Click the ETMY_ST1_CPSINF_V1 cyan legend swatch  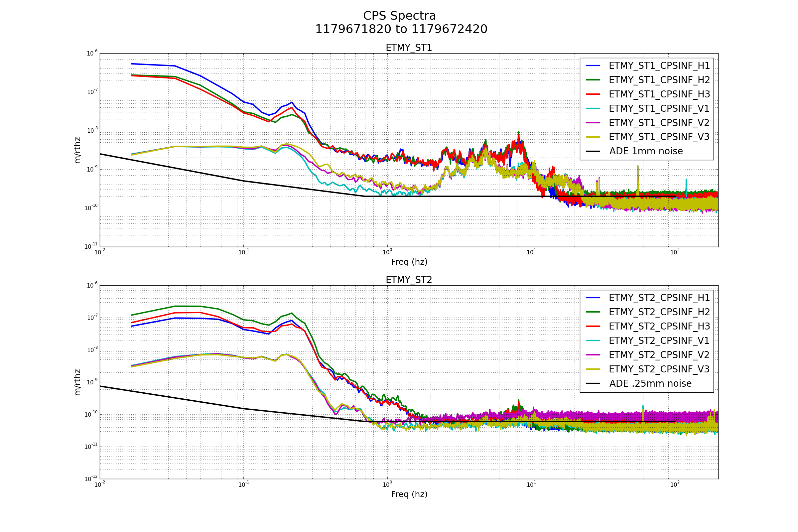pyautogui.click(x=593, y=109)
